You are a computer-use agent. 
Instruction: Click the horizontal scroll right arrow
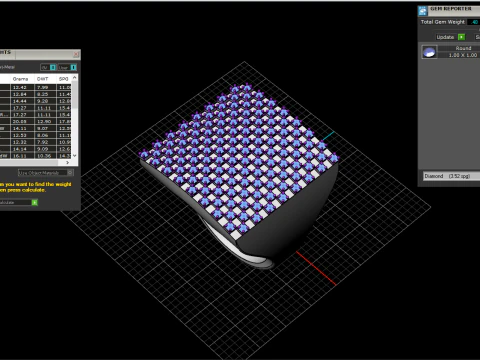pyautogui.click(x=67, y=162)
